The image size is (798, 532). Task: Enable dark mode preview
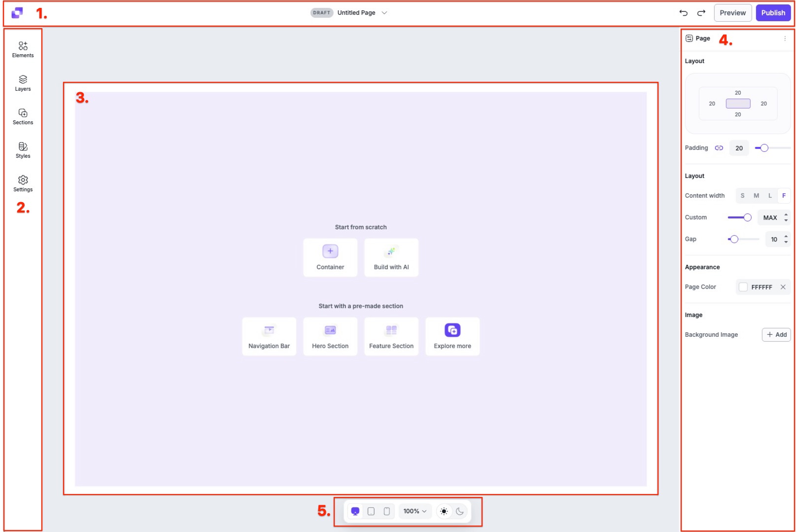pyautogui.click(x=459, y=511)
